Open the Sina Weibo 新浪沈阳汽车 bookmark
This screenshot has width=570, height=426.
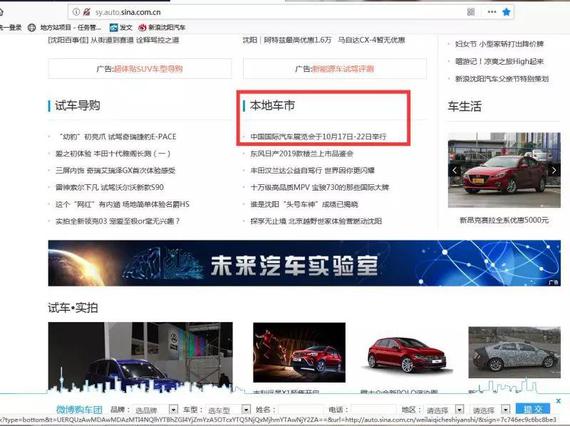click(162, 27)
